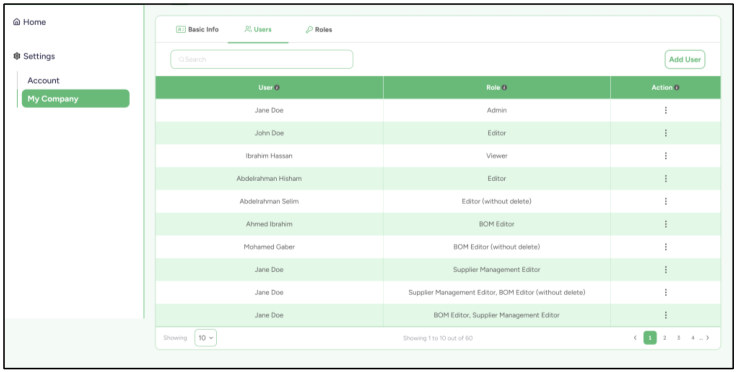
Task: Switch to the Roles tab
Action: pyautogui.click(x=319, y=30)
